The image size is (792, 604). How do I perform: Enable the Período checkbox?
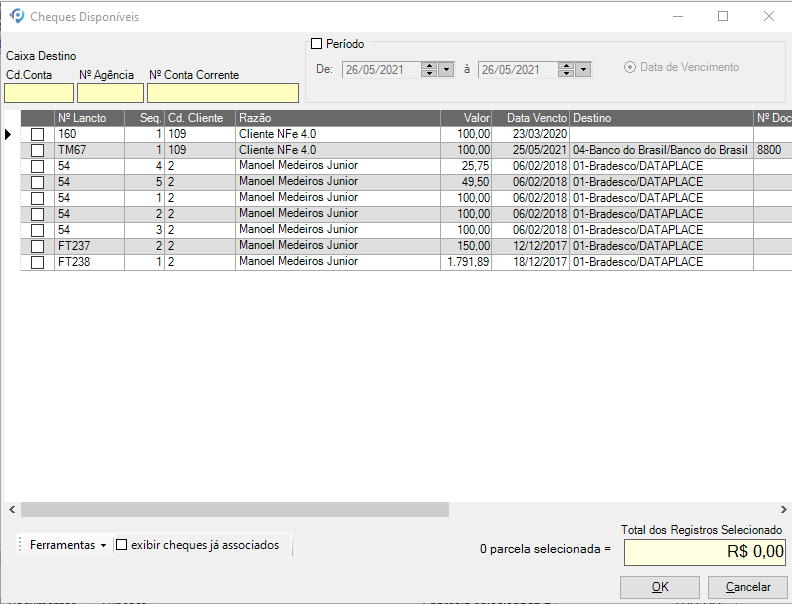[317, 44]
